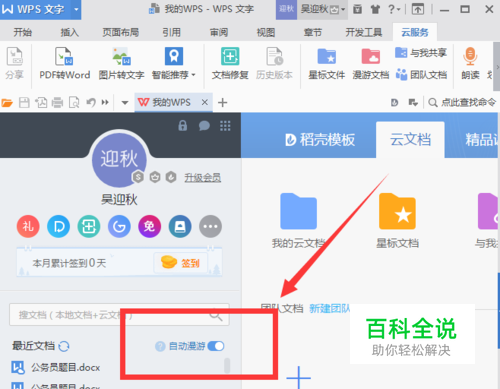View 历史版本 history versions
This screenshot has height=389, width=500.
pyautogui.click(x=274, y=63)
